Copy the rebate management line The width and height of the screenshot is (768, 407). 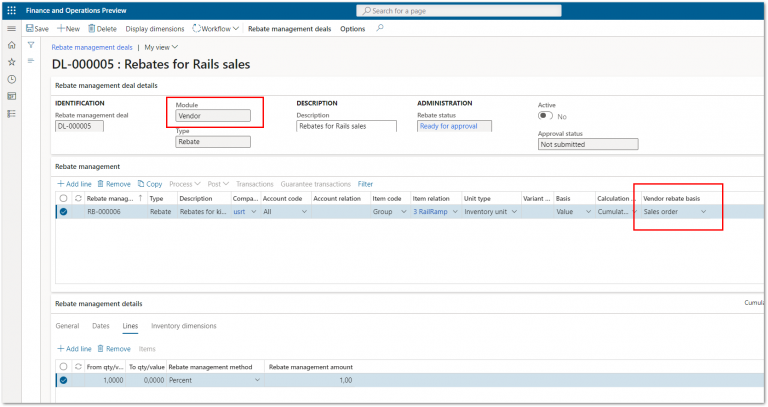point(150,184)
